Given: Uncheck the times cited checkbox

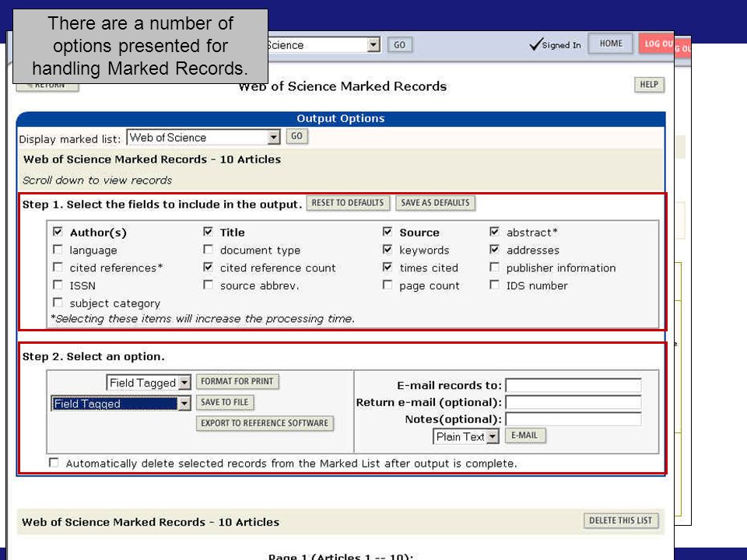Looking at the screenshot, I should tap(388, 267).
